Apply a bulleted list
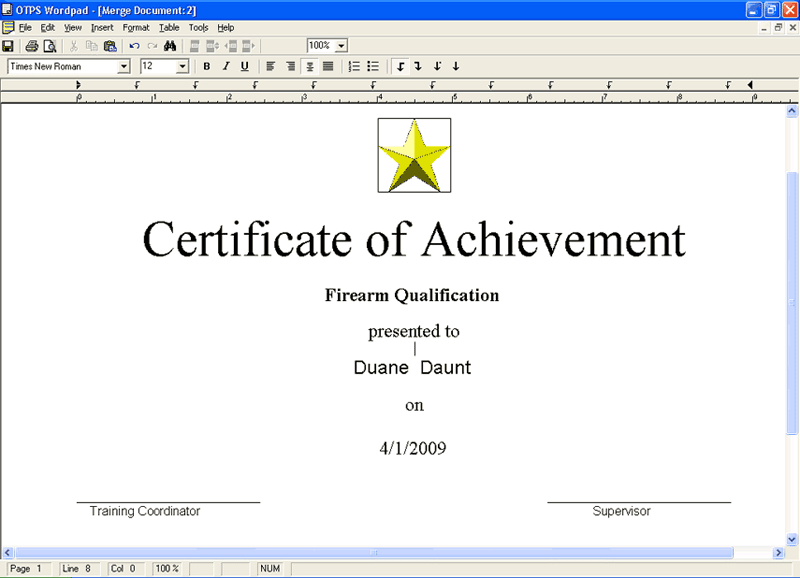800x578 pixels. coord(371,66)
